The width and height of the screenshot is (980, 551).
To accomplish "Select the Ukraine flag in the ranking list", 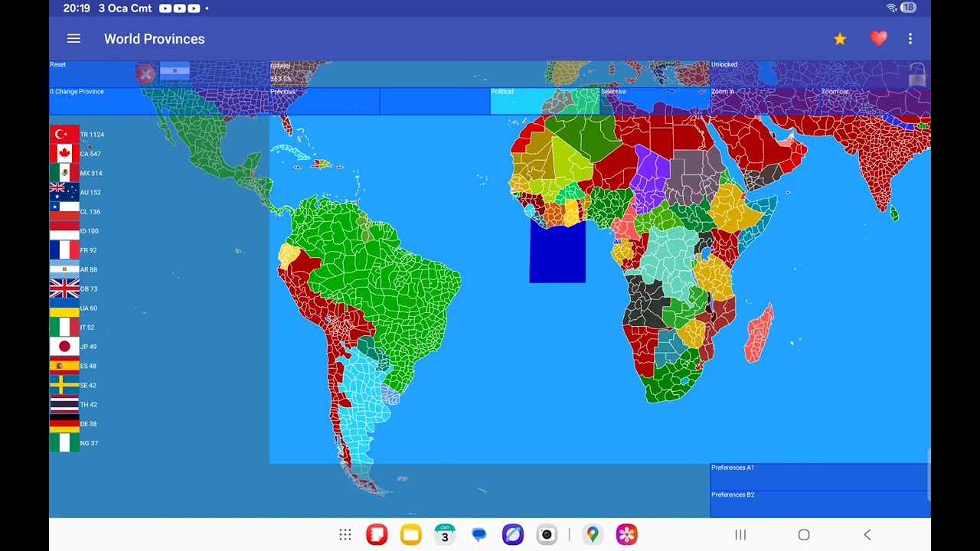I will [x=64, y=308].
